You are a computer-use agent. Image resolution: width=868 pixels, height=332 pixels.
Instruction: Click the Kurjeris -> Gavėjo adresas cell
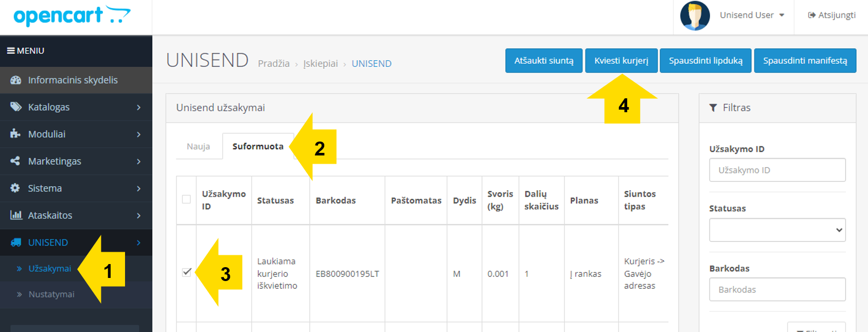(x=644, y=273)
